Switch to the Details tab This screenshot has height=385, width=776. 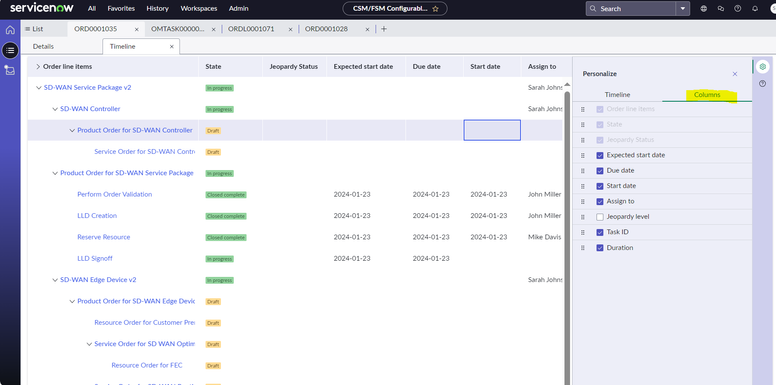coord(44,47)
